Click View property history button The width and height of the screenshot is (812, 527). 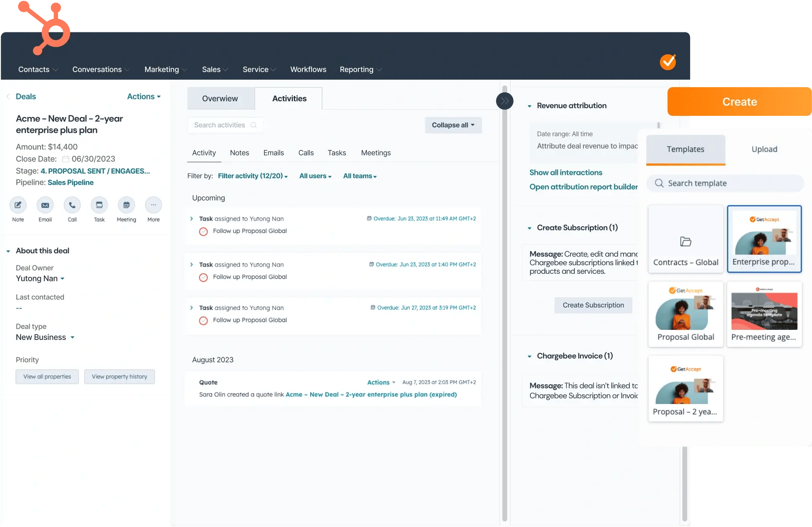click(x=119, y=377)
